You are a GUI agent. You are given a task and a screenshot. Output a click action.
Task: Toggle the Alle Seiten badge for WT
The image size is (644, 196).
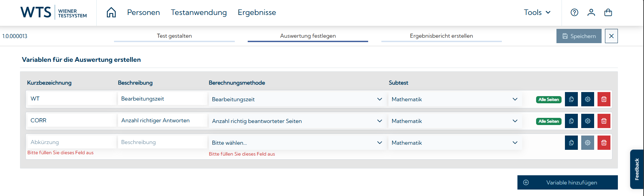tap(549, 100)
